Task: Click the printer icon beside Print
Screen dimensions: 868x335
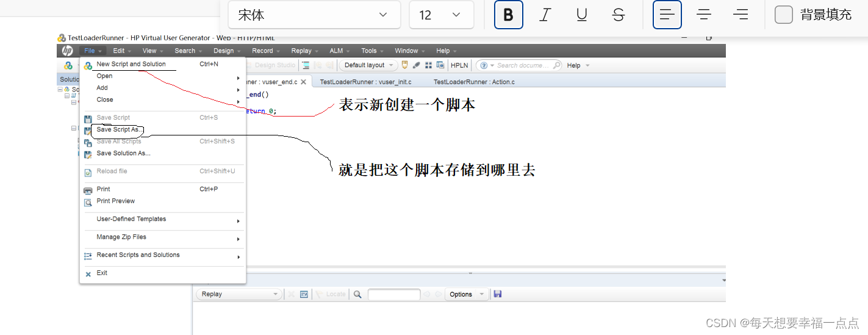Action: (x=88, y=190)
